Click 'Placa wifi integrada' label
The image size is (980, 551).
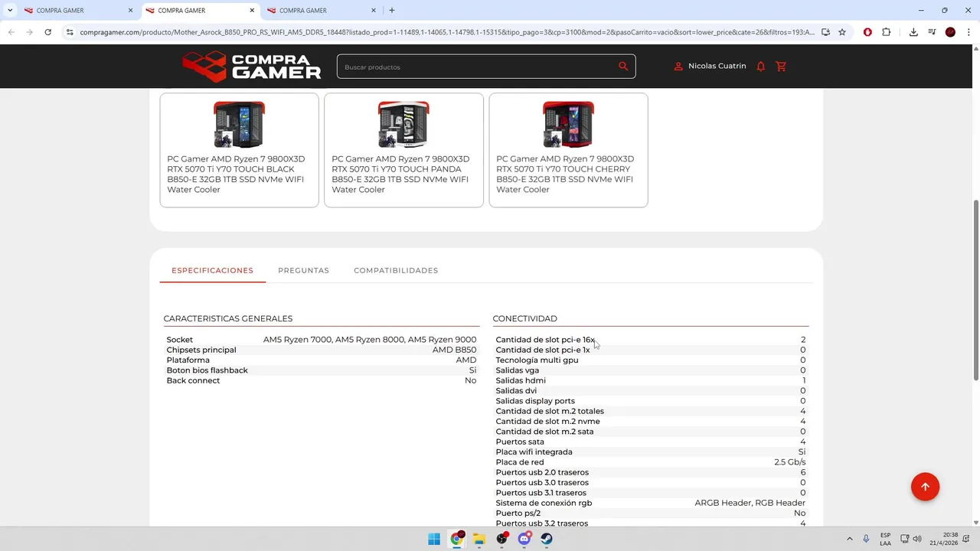pos(534,452)
